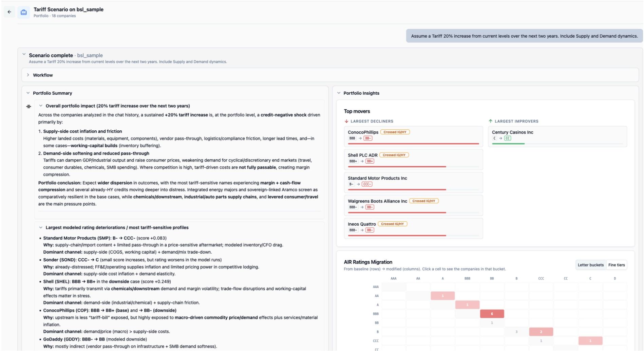This screenshot has height=351, width=644.
Task: Click the Crossed IG/HY badge on ConocoPhillips
Action: click(395, 132)
